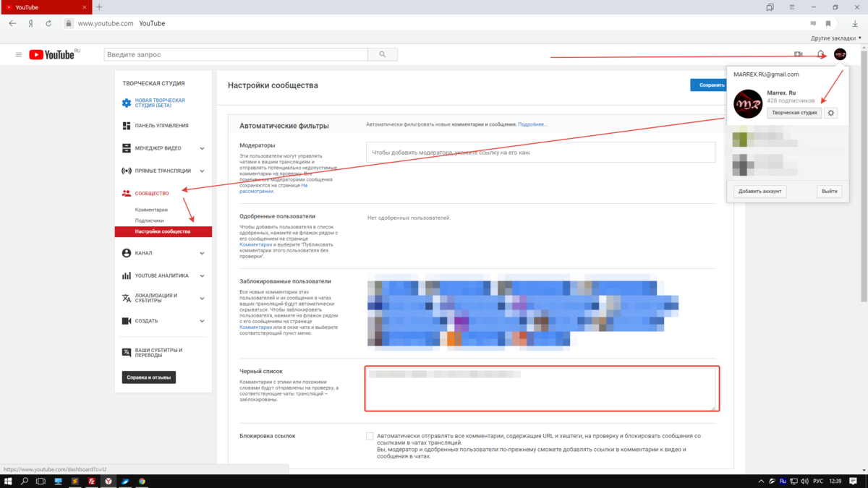Click the Community people icon
Image resolution: width=868 pixels, height=488 pixels.
click(x=127, y=193)
